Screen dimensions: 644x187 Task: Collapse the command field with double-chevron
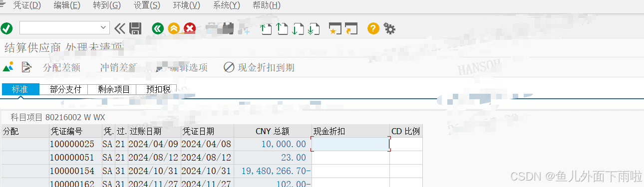[x=120, y=28]
